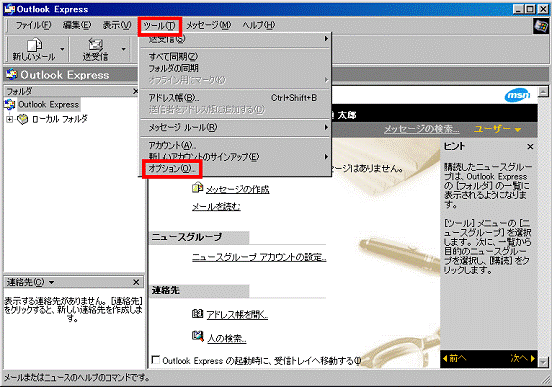The height and width of the screenshot is (387, 552).
Task: Go to next tip with 次へ
Action: pos(522,358)
